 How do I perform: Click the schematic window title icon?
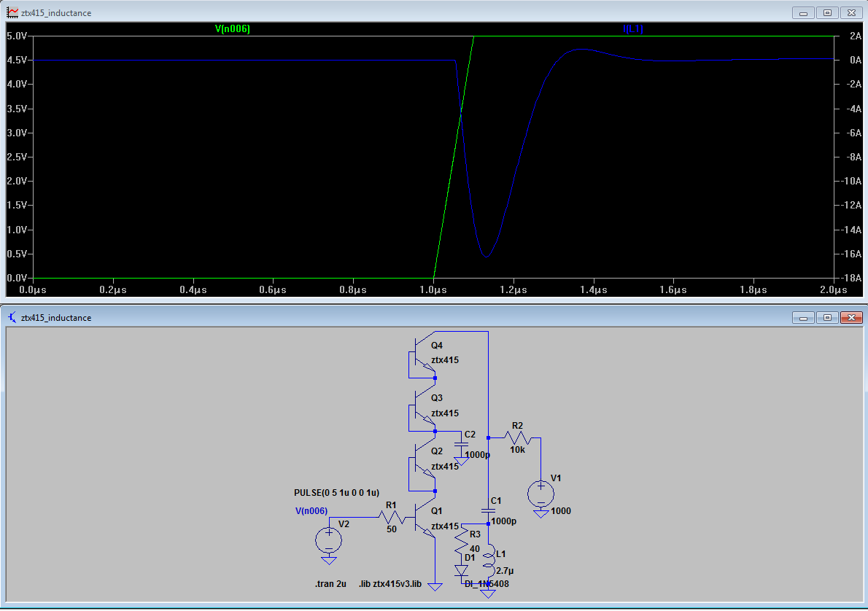tap(12, 317)
